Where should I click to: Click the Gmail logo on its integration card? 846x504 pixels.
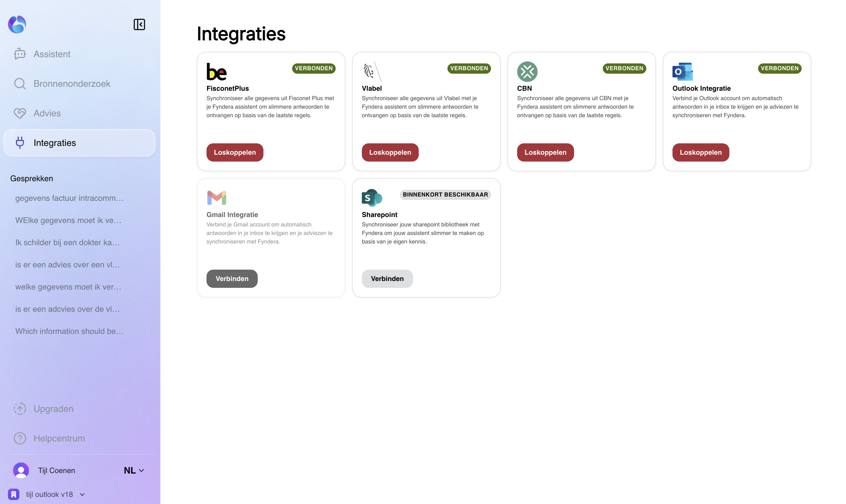216,197
